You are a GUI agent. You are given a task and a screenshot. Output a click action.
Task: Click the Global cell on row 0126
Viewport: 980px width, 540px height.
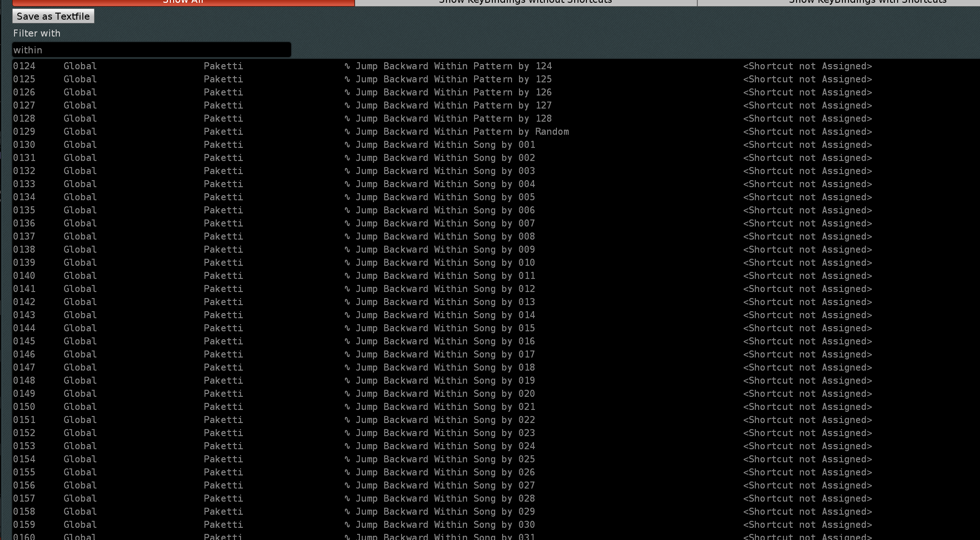click(x=80, y=93)
